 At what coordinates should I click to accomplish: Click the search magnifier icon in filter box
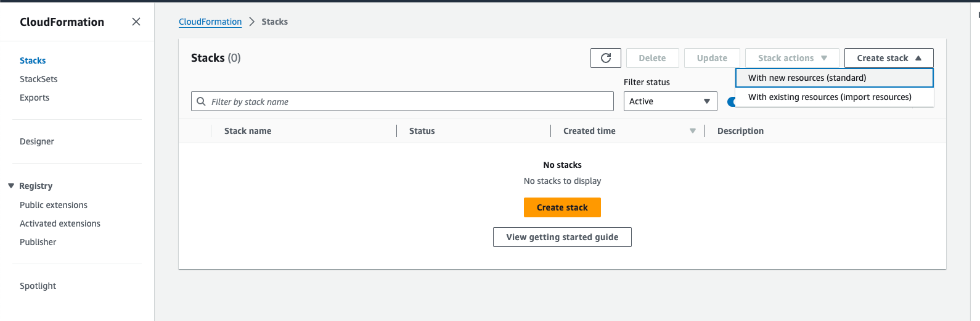[201, 101]
